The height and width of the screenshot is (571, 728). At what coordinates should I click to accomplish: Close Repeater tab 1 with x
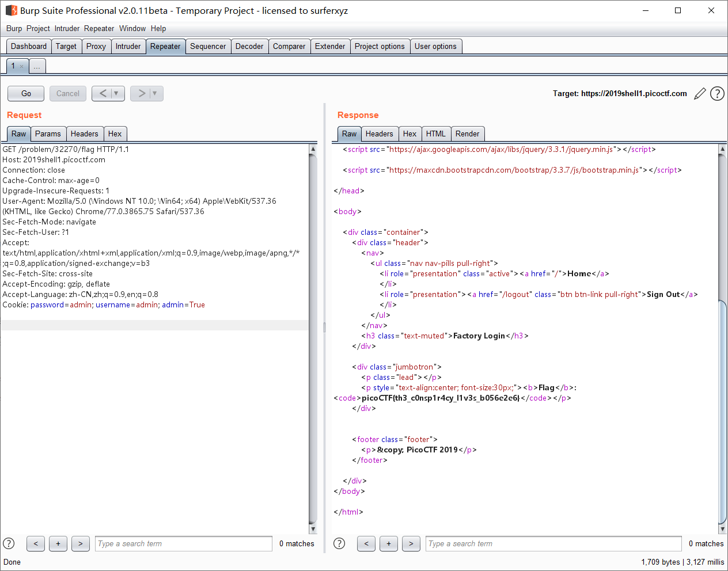(x=22, y=67)
